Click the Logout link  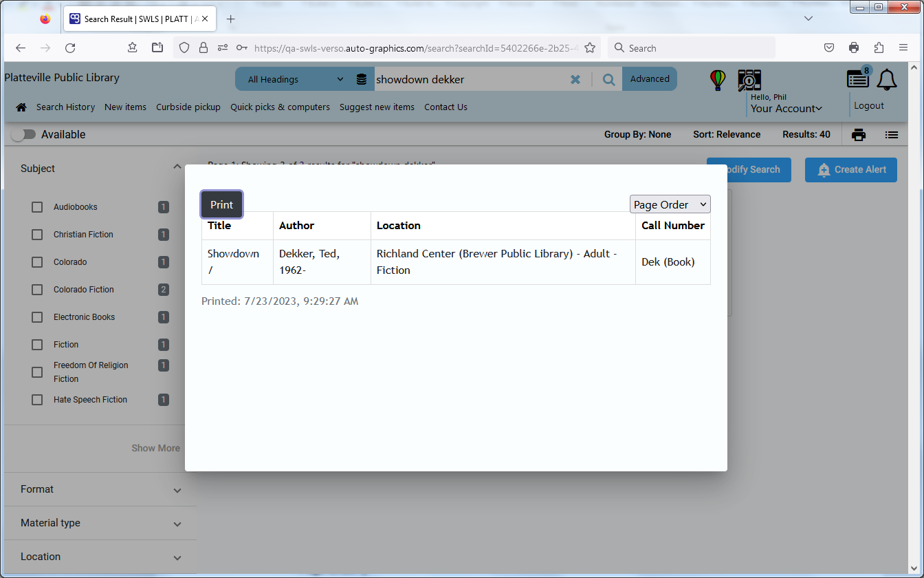pos(869,105)
